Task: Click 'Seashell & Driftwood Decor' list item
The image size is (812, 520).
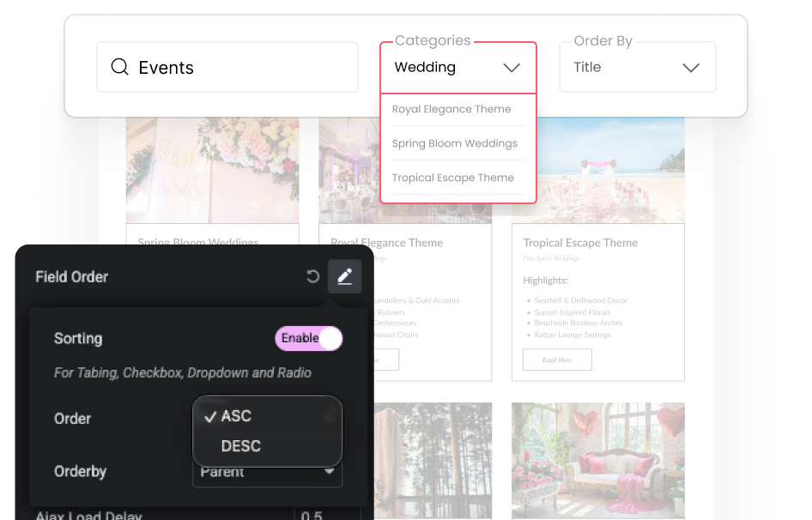Action: coord(580,300)
